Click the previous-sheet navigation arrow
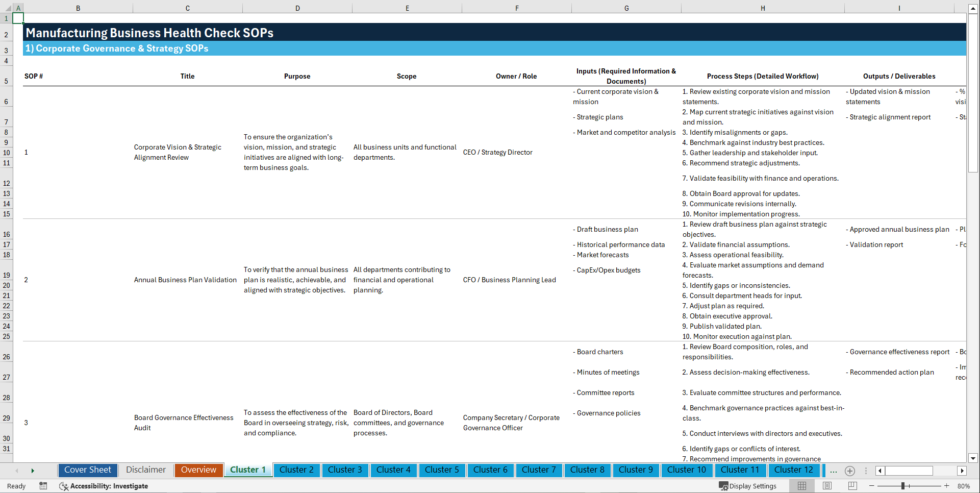 (x=17, y=471)
